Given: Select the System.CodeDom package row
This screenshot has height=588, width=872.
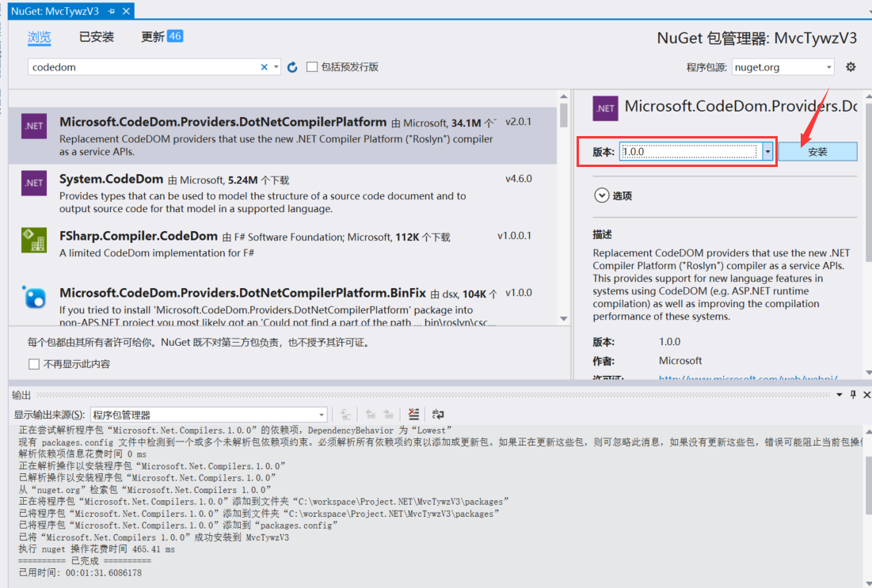Looking at the screenshot, I should 283,193.
